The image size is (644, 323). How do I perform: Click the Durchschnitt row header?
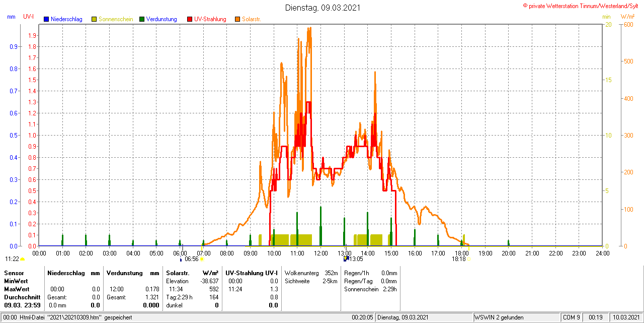pos(22,297)
